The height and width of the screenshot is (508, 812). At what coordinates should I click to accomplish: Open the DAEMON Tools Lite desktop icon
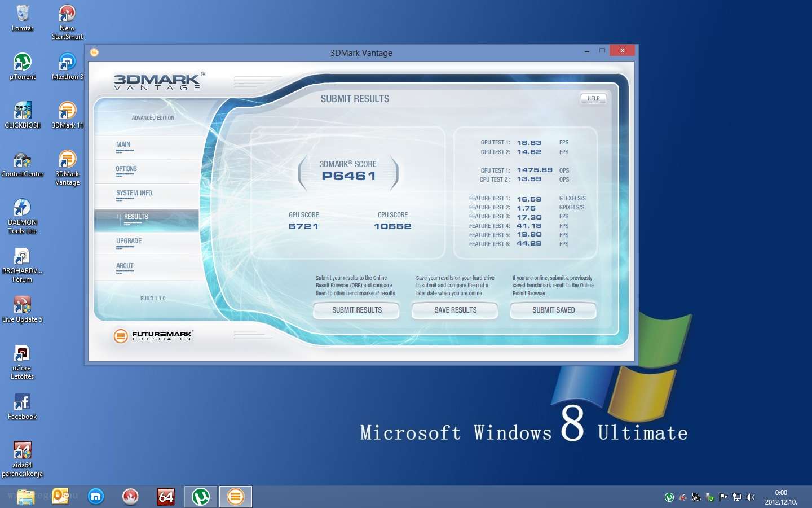click(23, 216)
